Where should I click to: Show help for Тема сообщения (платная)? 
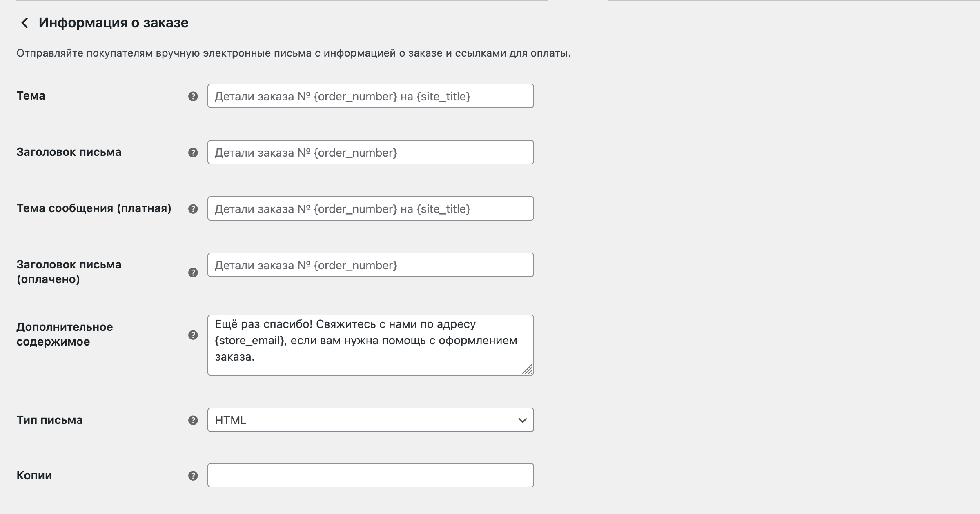(193, 209)
